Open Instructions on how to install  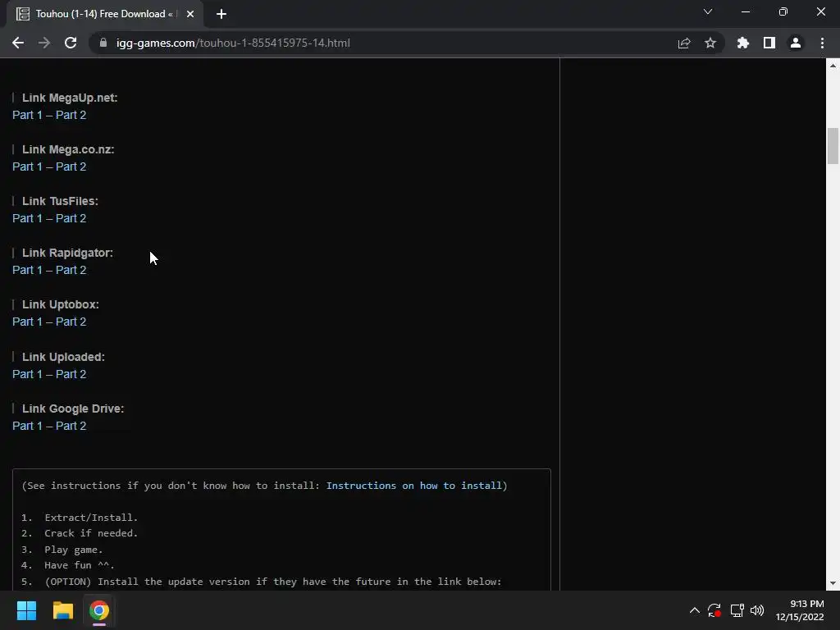[x=414, y=486]
